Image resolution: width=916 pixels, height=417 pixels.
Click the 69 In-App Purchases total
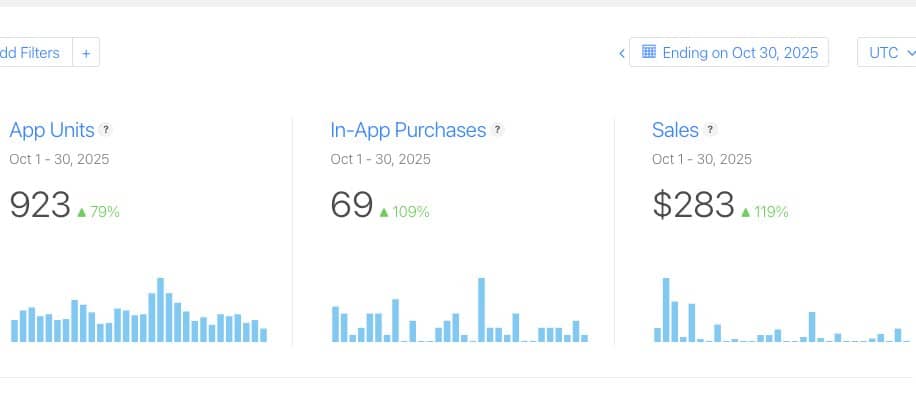click(351, 205)
